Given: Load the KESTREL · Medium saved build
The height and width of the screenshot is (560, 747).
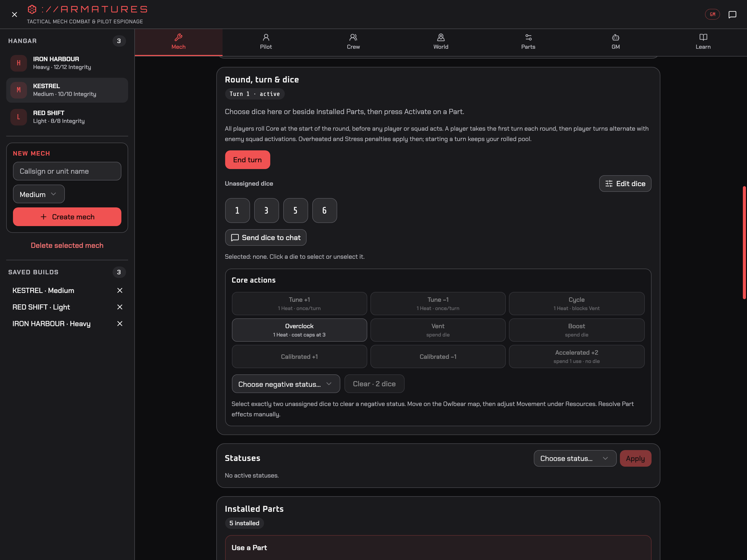Looking at the screenshot, I should [x=43, y=290].
